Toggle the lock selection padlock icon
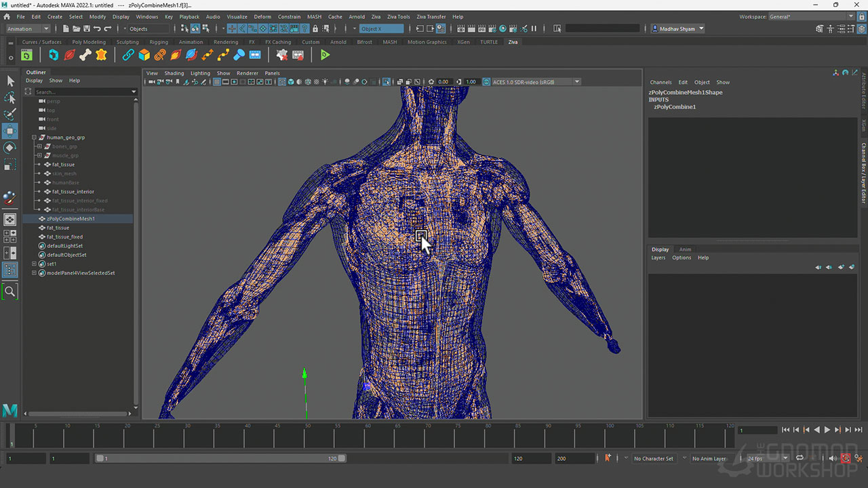This screenshot has height=488, width=868. [x=315, y=28]
